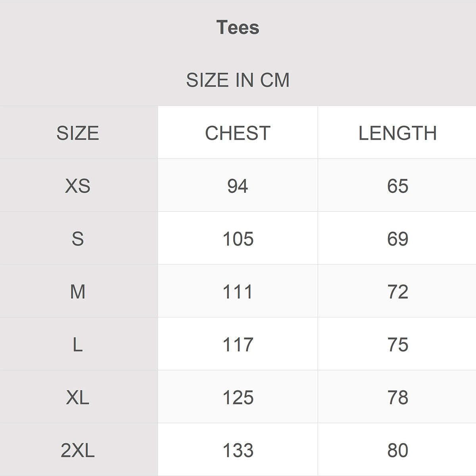Click the LENGTH column header
The height and width of the screenshot is (476, 476).
[x=397, y=133]
